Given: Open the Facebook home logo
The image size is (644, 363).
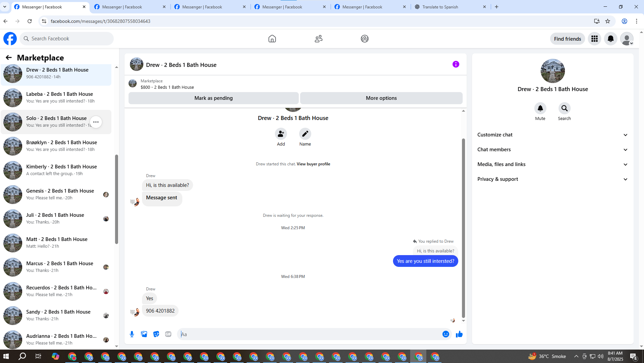Looking at the screenshot, I should [x=10, y=39].
